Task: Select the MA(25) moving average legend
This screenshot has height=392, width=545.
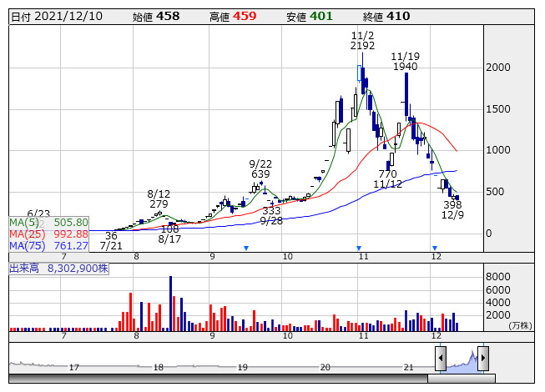Action: [49, 234]
